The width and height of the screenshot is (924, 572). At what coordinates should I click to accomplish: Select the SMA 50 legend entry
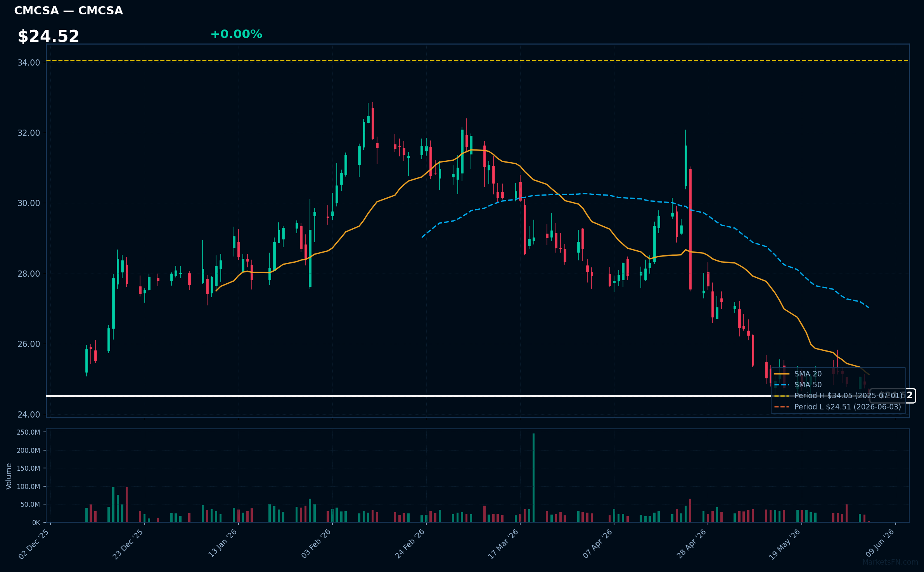798,385
